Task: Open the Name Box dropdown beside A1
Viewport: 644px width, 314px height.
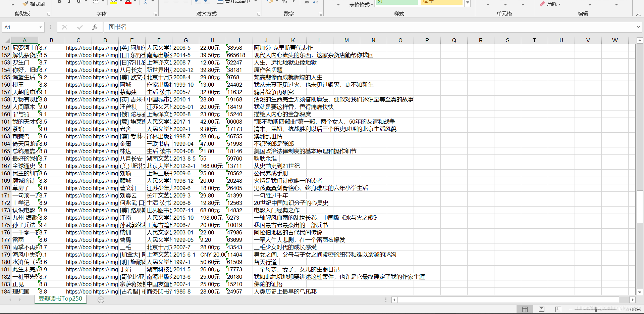Action: click(x=41, y=27)
